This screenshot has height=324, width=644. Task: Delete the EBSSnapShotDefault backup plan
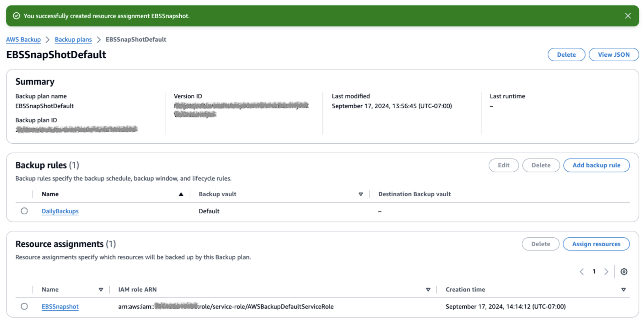click(566, 55)
